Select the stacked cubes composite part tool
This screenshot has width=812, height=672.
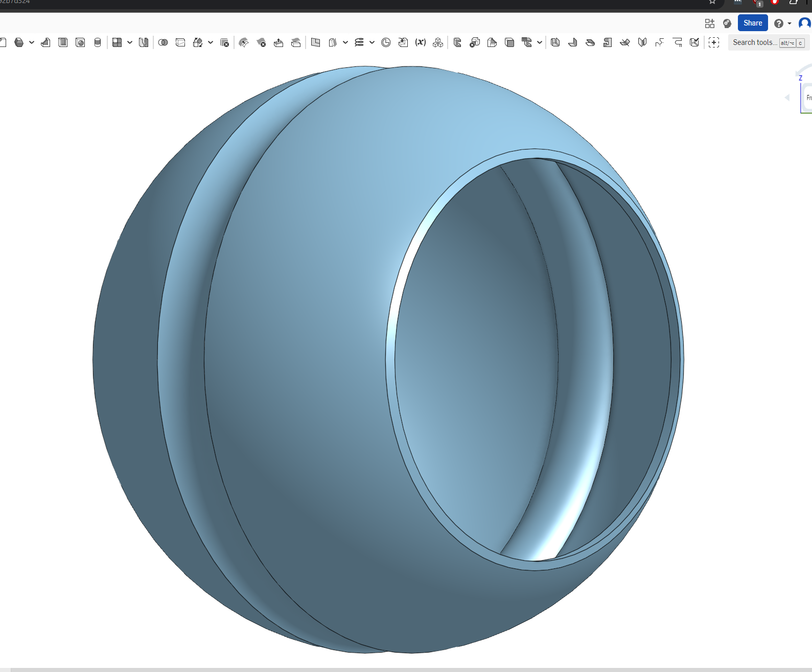tap(438, 42)
